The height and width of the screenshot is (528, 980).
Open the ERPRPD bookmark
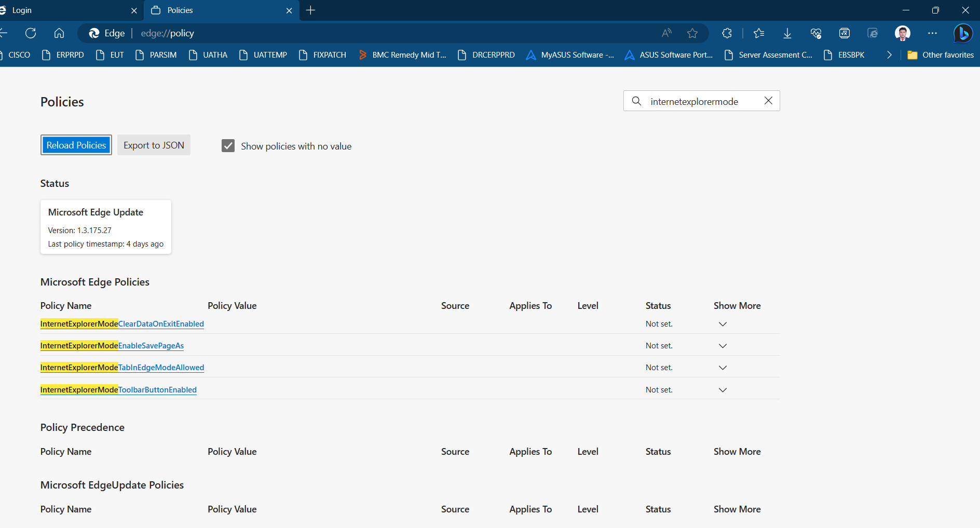coord(63,55)
